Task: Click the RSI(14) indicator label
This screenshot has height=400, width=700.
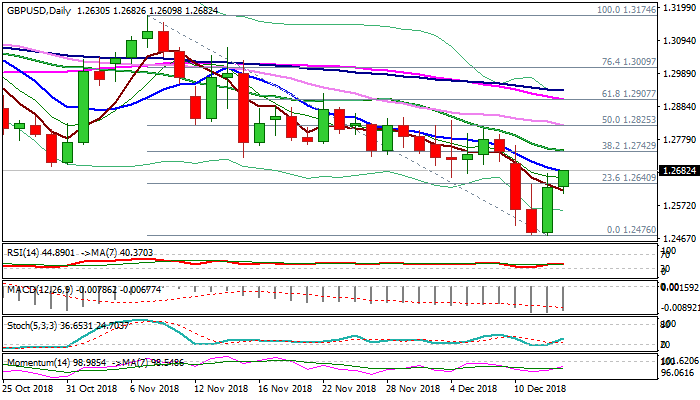Action: pos(21,251)
